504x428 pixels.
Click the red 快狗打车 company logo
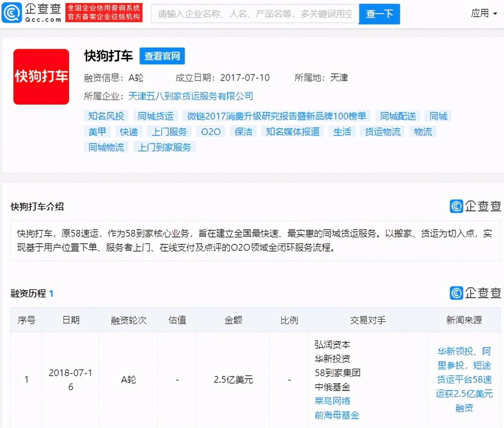click(41, 77)
